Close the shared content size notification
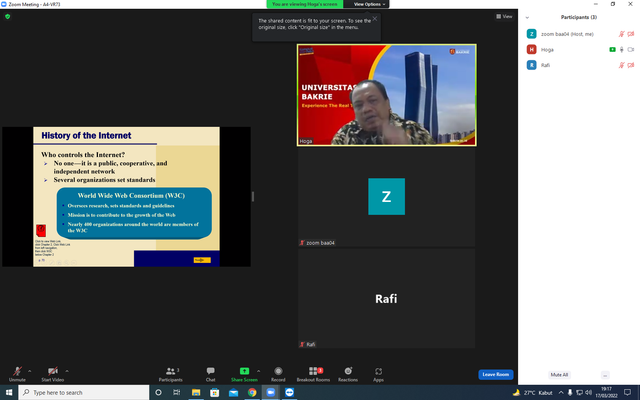The image size is (640, 400). tap(375, 18)
